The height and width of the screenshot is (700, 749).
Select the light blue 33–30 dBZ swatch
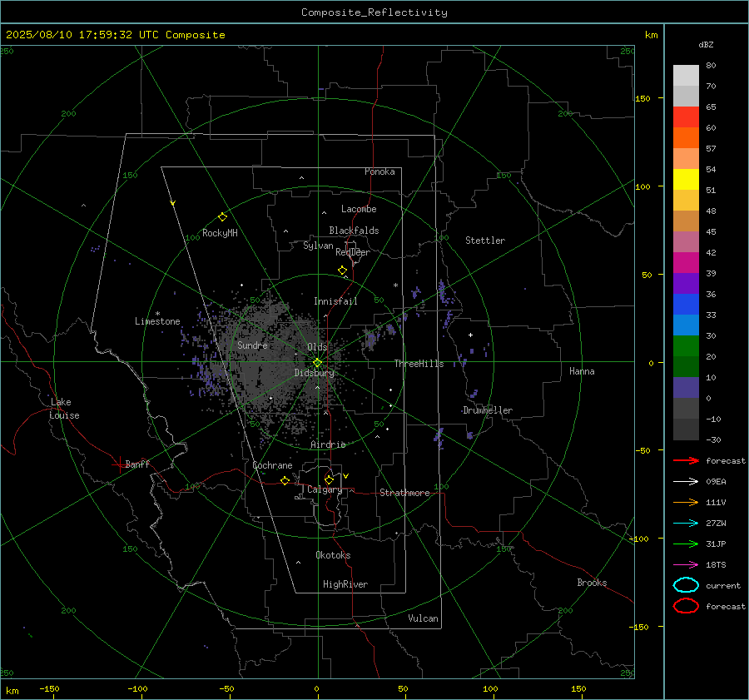point(686,325)
